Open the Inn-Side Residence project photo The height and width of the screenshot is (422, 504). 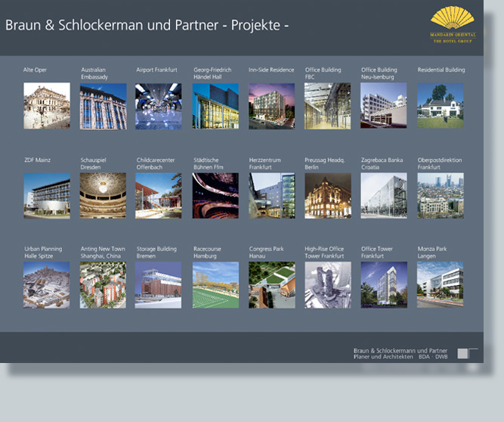coord(272,106)
